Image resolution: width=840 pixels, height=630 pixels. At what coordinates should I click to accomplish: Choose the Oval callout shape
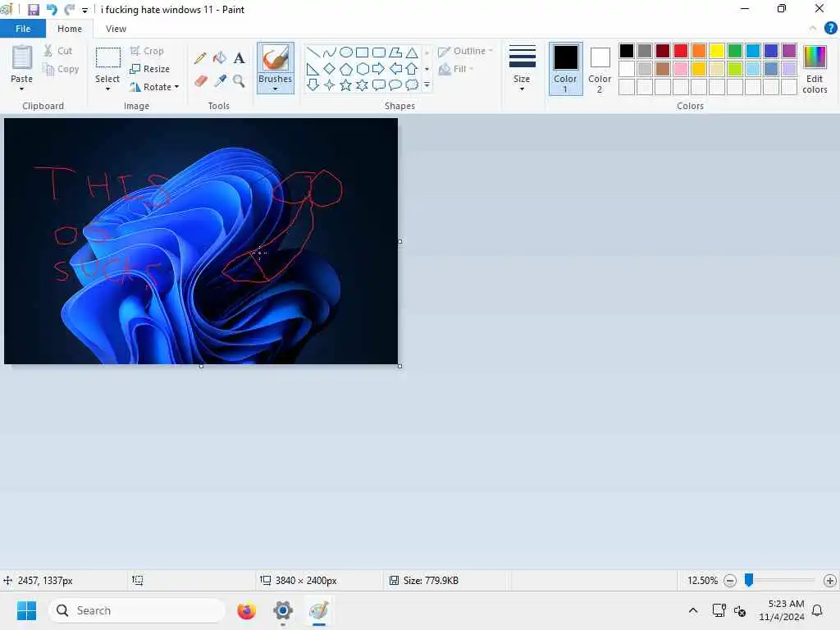[395, 84]
